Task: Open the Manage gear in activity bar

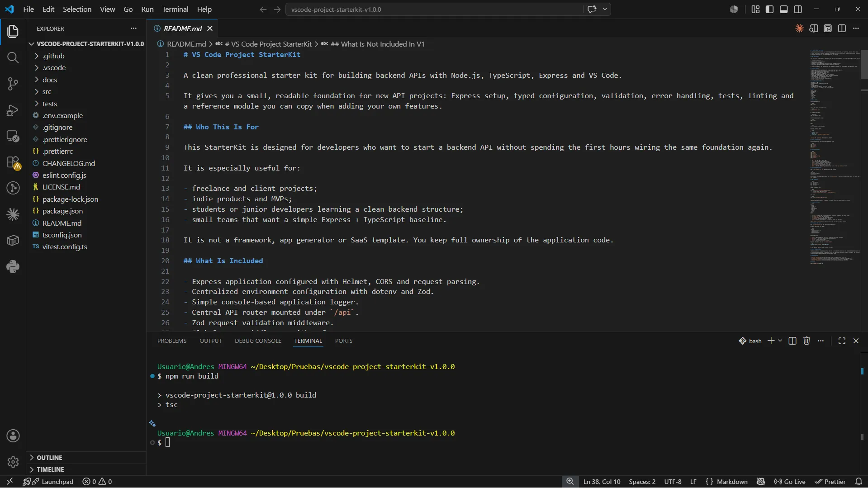Action: point(13,462)
